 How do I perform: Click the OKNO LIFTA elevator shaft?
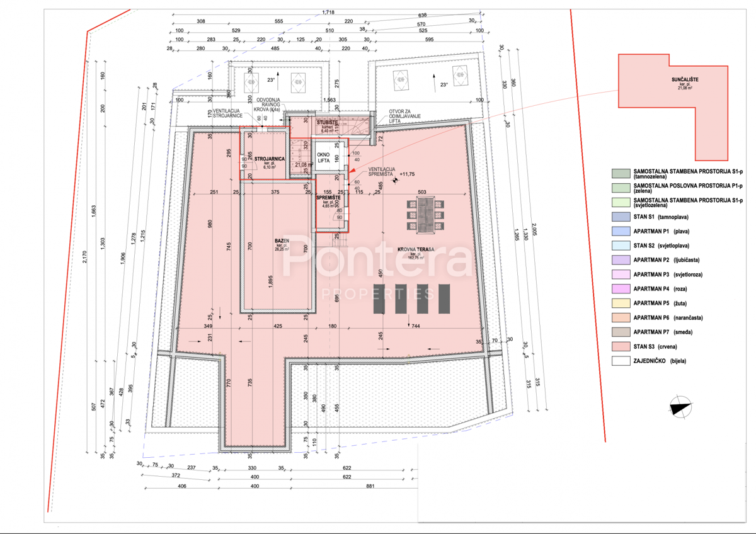(324, 157)
